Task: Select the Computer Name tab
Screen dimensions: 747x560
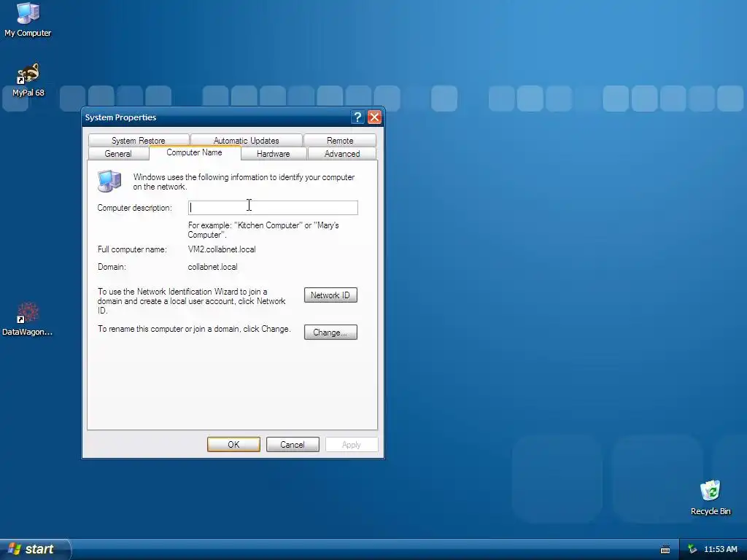Action: 194,152
